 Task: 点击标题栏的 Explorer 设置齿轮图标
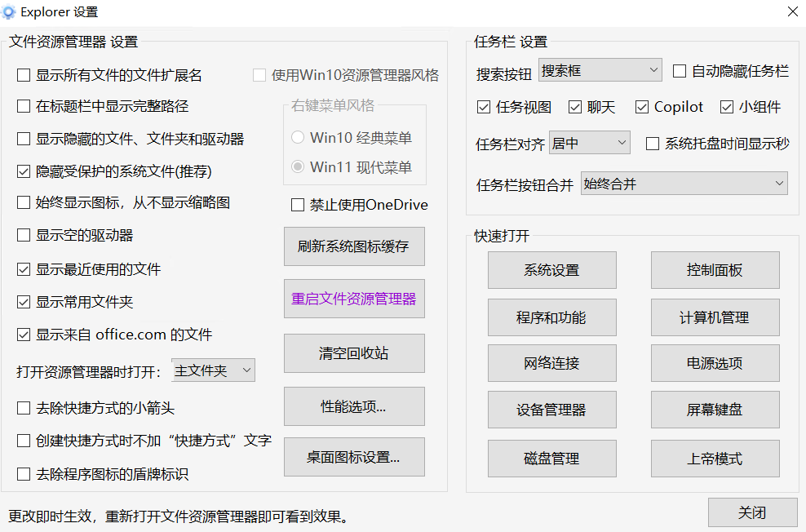click(12, 11)
